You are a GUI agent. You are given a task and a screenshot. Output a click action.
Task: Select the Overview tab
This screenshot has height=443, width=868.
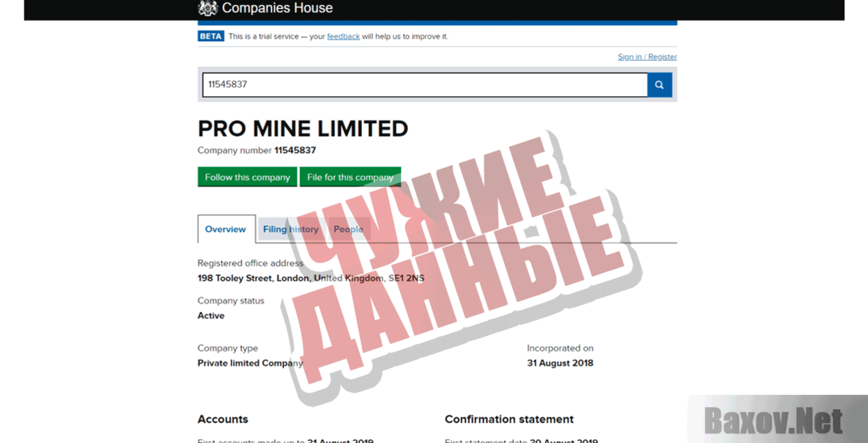pos(226,229)
